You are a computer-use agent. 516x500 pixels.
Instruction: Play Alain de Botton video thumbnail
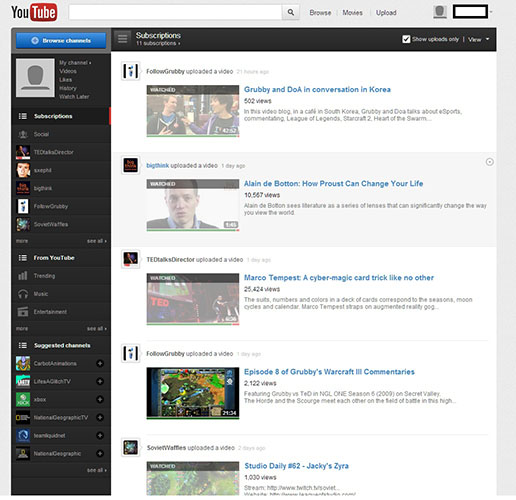(x=193, y=205)
